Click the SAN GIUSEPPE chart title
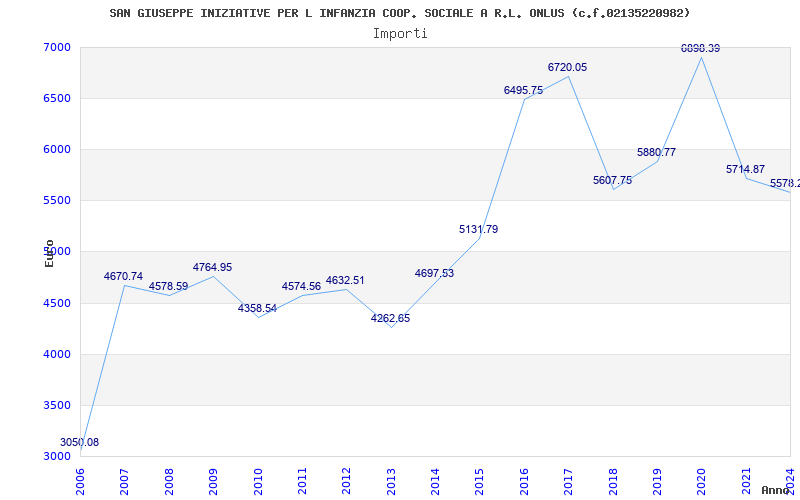The width and height of the screenshot is (800, 500). [x=400, y=13]
